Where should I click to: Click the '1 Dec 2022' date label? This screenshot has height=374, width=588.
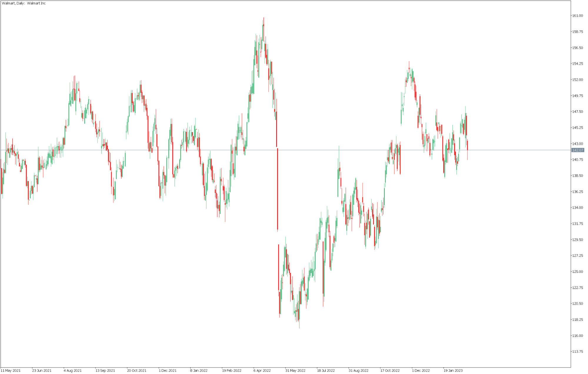click(421, 370)
